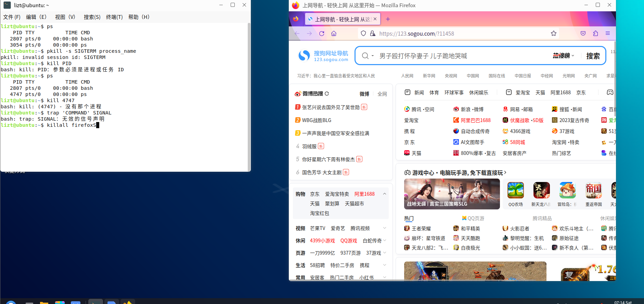Image resolution: width=644 pixels, height=304 pixels.
Task: Switch to the 腾讯精品 games tab
Action: pos(542,218)
